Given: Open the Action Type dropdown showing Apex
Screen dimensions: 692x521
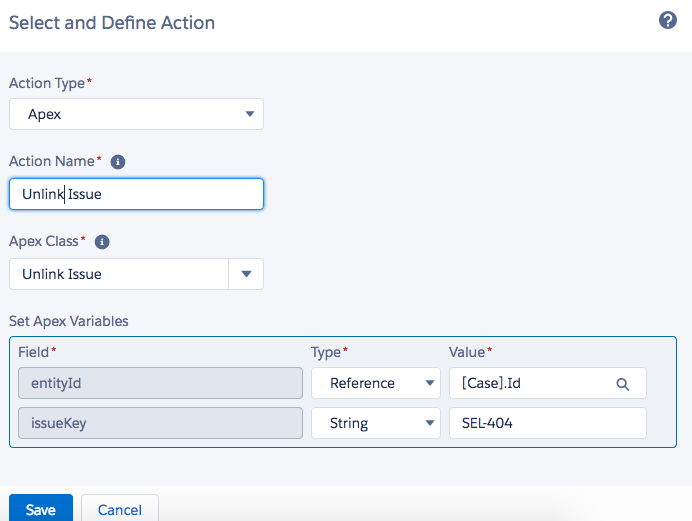Looking at the screenshot, I should [x=136, y=114].
